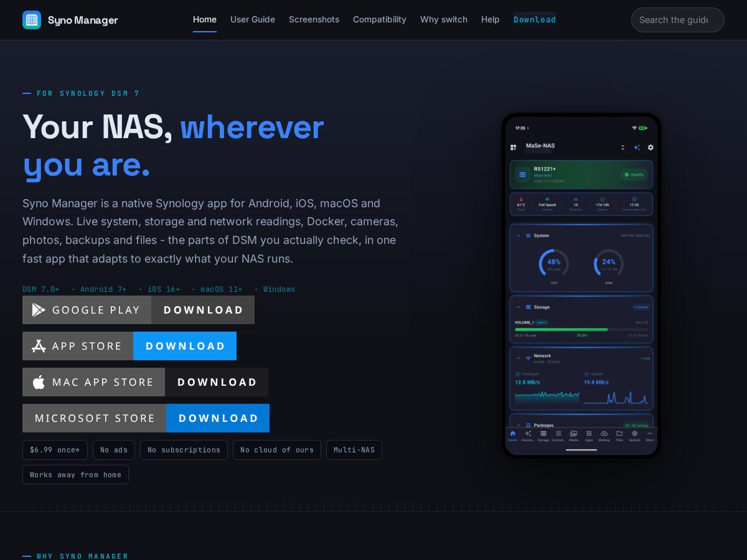Screen dimensions: 747x560
Task: Tap the Control sliders icon in bottom bar
Action: point(558,433)
